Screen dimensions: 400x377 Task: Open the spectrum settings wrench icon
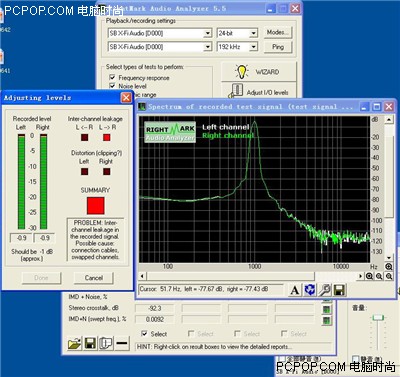[324, 290]
